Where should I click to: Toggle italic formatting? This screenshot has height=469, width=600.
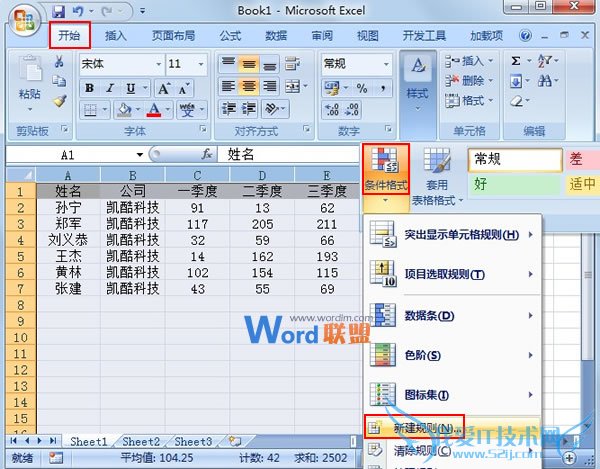click(110, 88)
